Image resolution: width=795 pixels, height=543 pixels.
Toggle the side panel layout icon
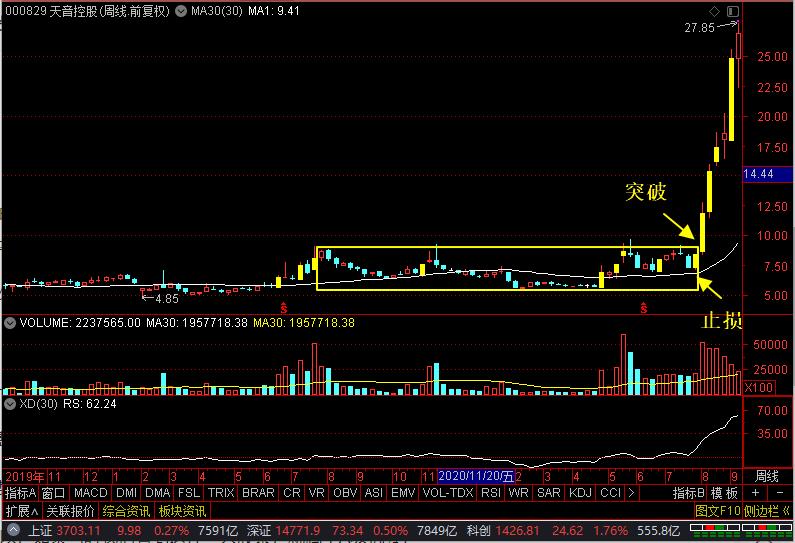pos(733,11)
